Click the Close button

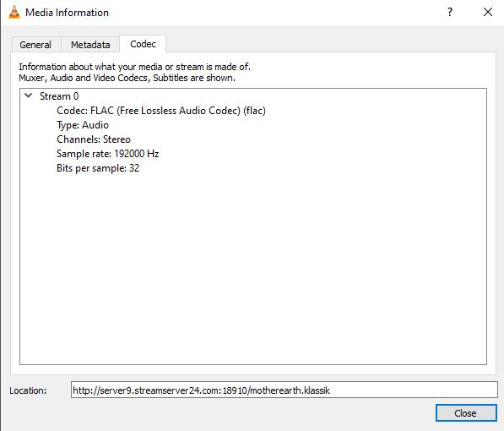[x=466, y=413]
